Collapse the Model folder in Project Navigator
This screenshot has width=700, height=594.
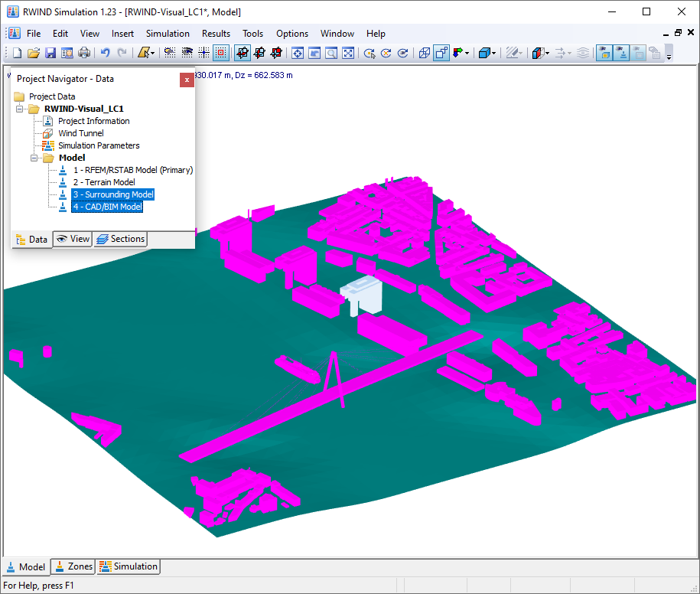point(34,158)
